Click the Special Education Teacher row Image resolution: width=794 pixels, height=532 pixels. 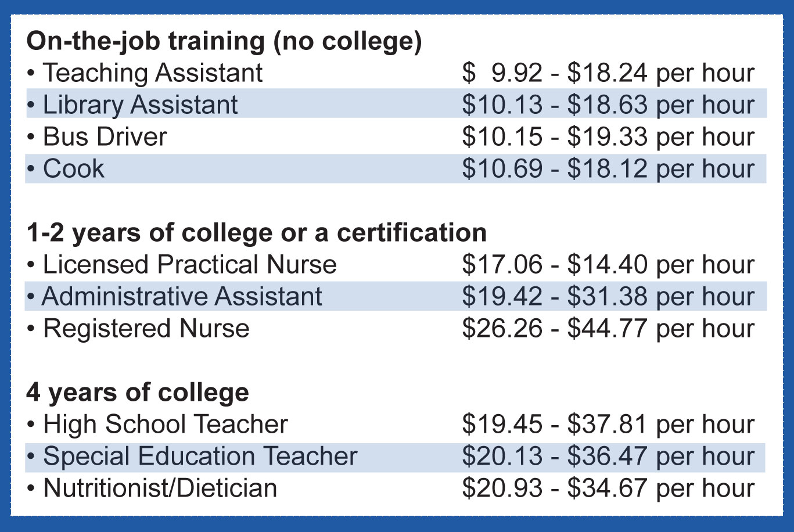coord(396,457)
